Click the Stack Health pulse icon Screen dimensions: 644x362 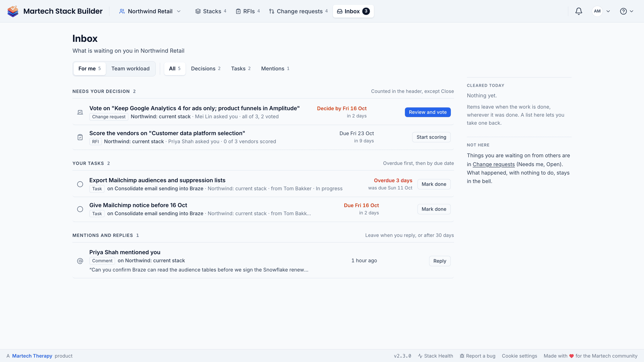pos(420,356)
